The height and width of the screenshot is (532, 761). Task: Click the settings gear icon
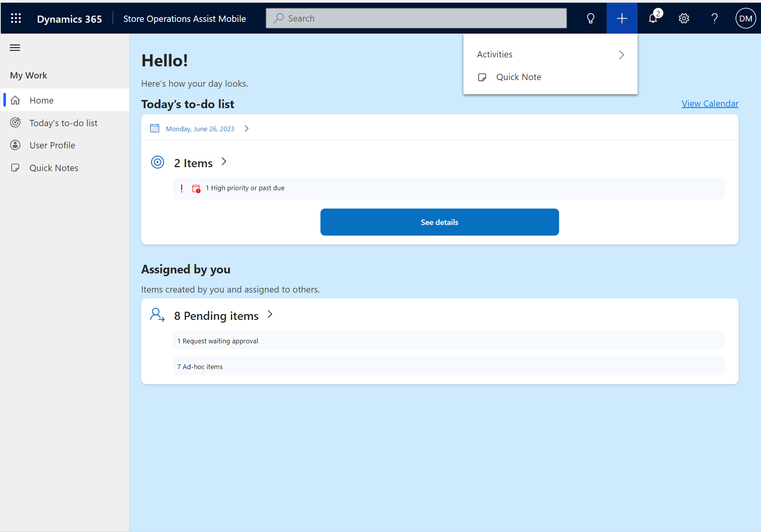tap(684, 18)
